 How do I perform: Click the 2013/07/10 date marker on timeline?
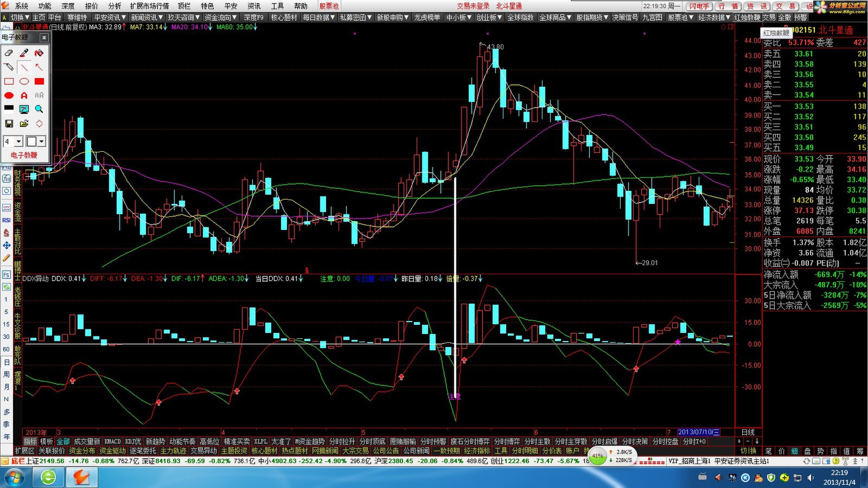tap(699, 432)
